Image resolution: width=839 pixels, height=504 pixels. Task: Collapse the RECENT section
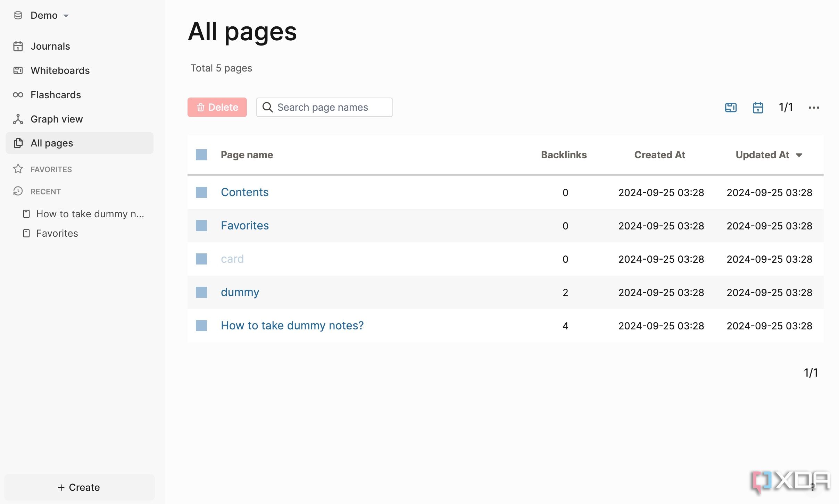point(45,192)
